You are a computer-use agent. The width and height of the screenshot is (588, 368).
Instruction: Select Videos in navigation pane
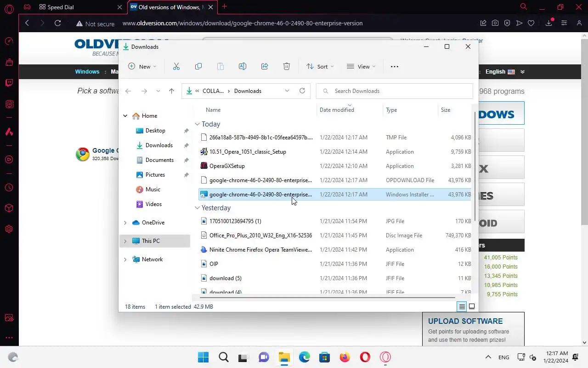point(153,204)
